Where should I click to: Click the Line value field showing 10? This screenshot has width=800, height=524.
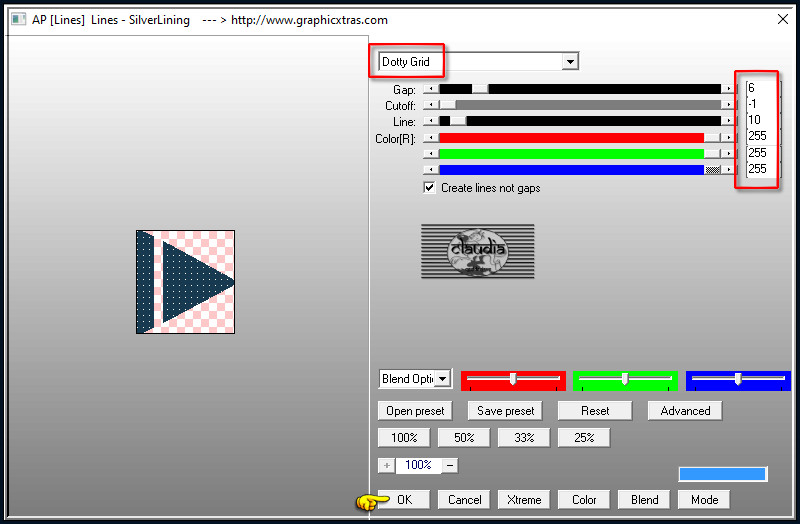pyautogui.click(x=761, y=120)
